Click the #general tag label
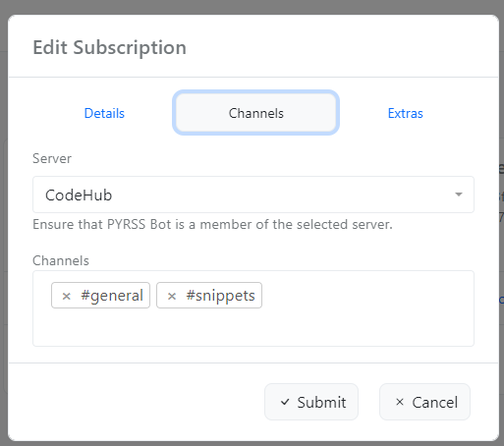Screen dimensions: 504x446 [112, 296]
